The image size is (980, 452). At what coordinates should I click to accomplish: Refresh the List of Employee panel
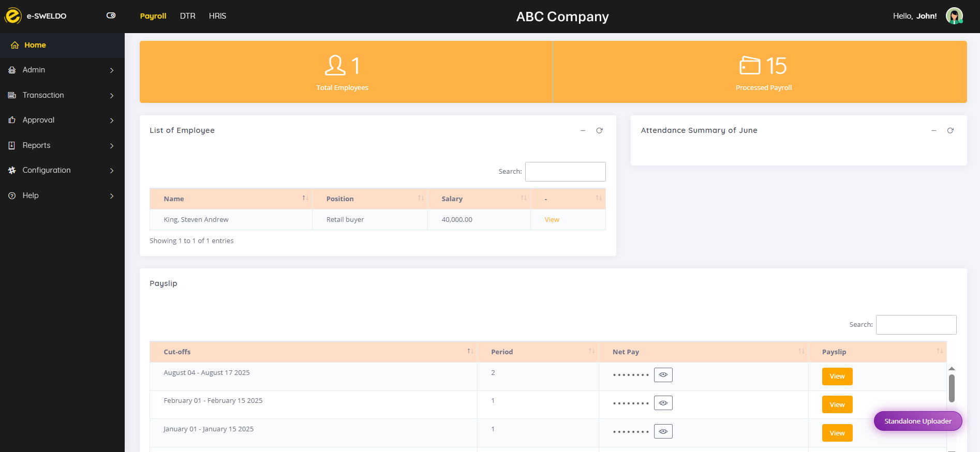pos(599,130)
